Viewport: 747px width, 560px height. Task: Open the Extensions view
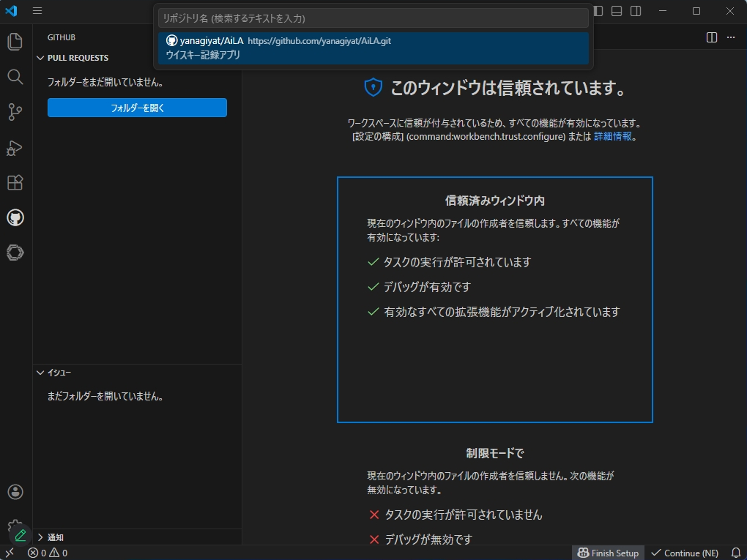(x=15, y=182)
